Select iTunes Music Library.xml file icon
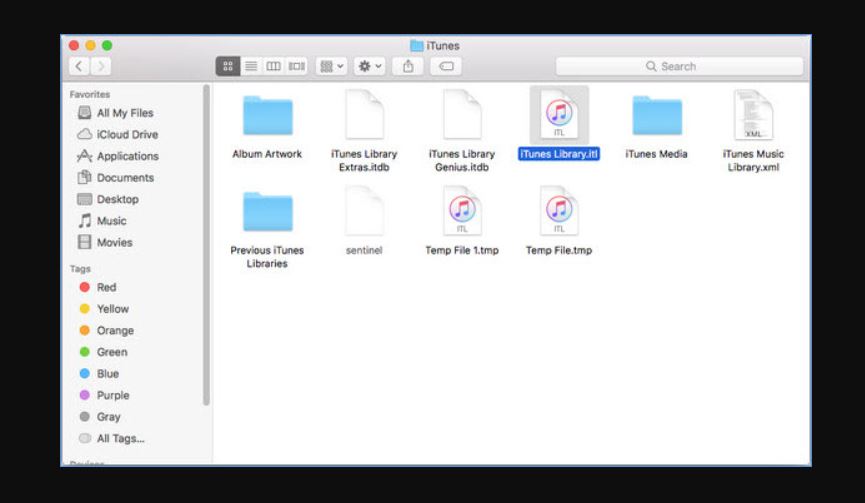 click(754, 115)
